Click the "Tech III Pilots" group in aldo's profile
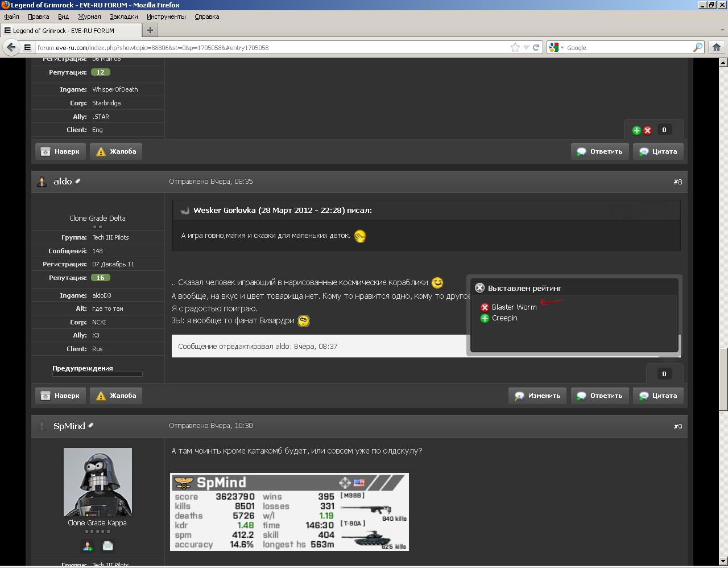The image size is (728, 568). point(111,237)
